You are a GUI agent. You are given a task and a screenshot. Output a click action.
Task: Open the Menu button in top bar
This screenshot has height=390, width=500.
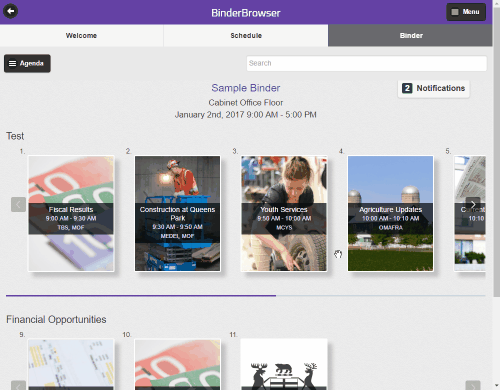click(466, 12)
